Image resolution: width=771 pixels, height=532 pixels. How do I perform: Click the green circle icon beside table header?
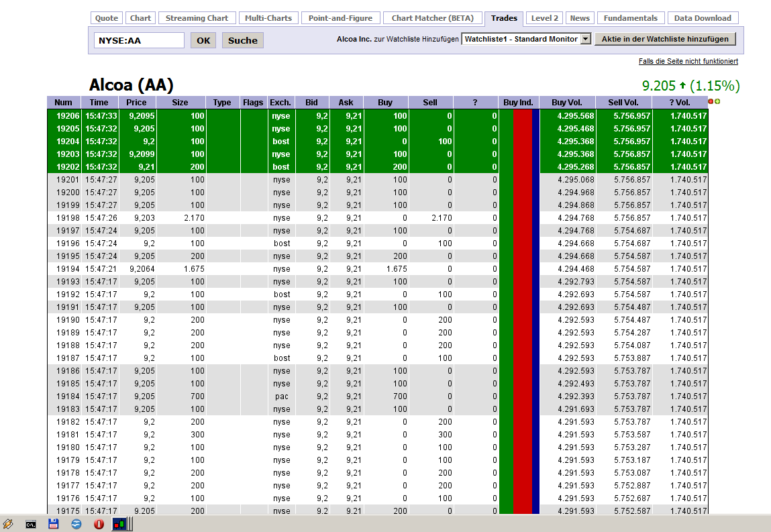point(717,101)
